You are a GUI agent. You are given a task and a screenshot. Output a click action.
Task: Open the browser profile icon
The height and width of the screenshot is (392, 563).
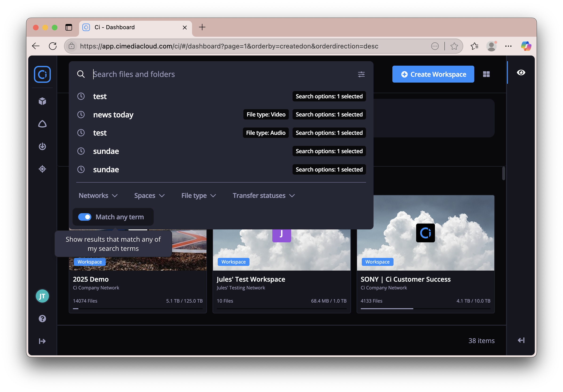[491, 46]
